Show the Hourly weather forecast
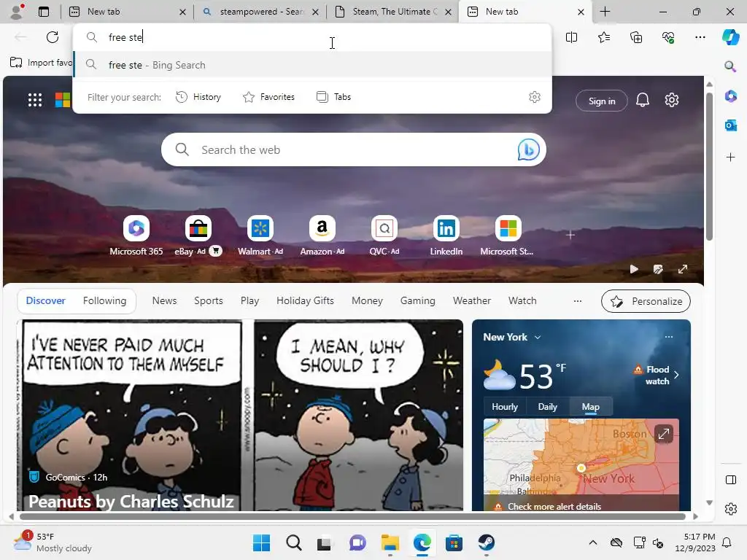 (505, 407)
